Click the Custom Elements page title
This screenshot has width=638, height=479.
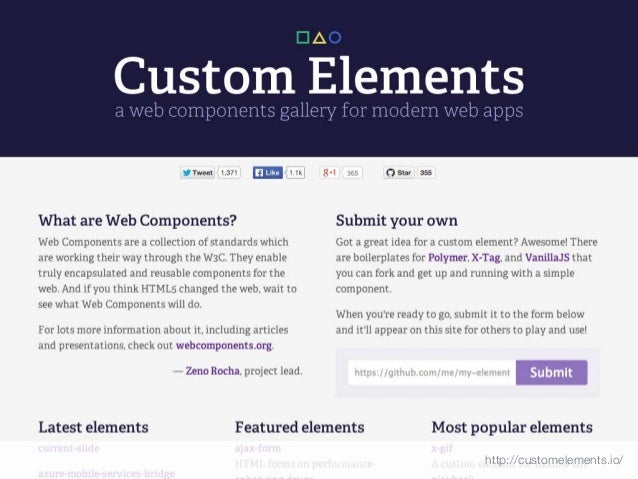[x=319, y=75]
